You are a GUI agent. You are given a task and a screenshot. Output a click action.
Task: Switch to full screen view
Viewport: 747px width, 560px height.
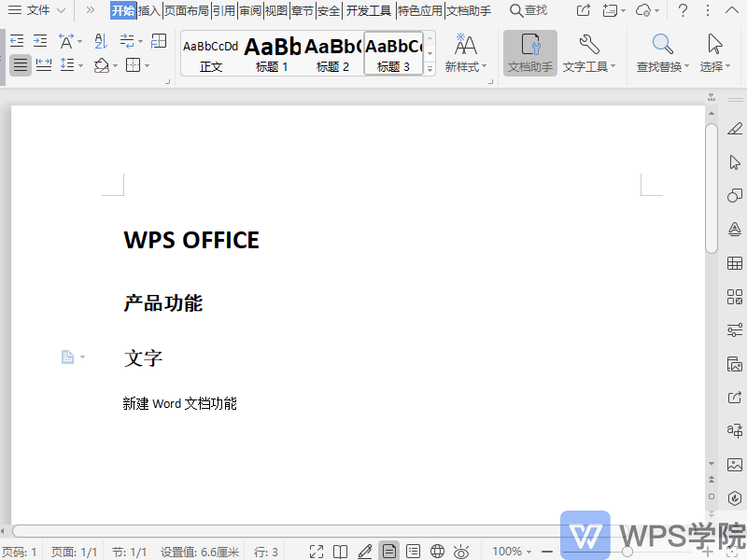(x=317, y=552)
